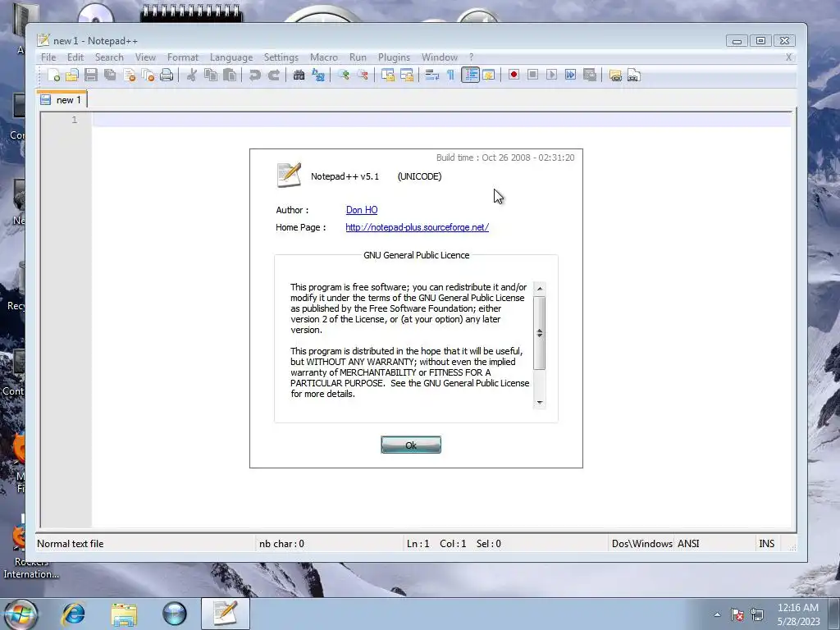Open the Run menu
Image resolution: width=840 pixels, height=630 pixels.
pyautogui.click(x=358, y=57)
